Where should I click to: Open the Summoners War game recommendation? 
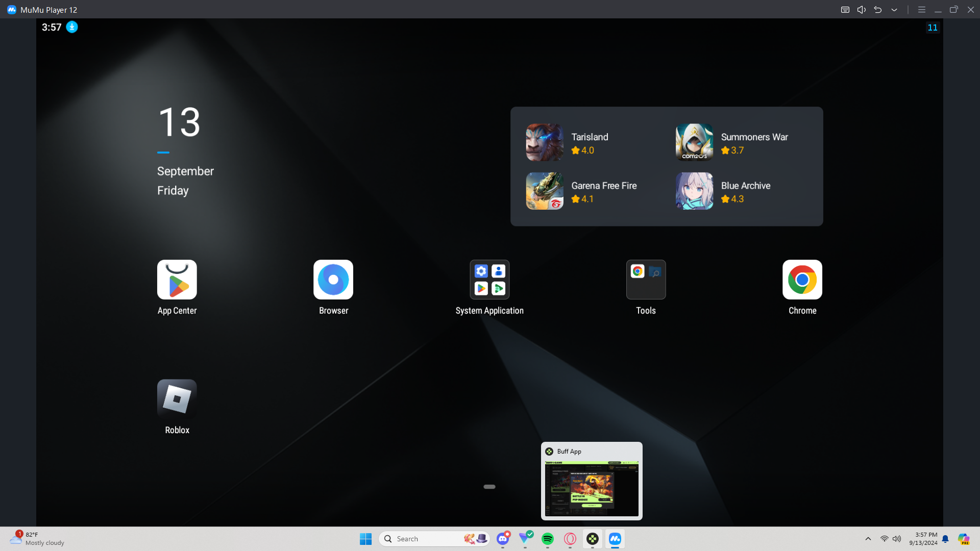point(732,142)
